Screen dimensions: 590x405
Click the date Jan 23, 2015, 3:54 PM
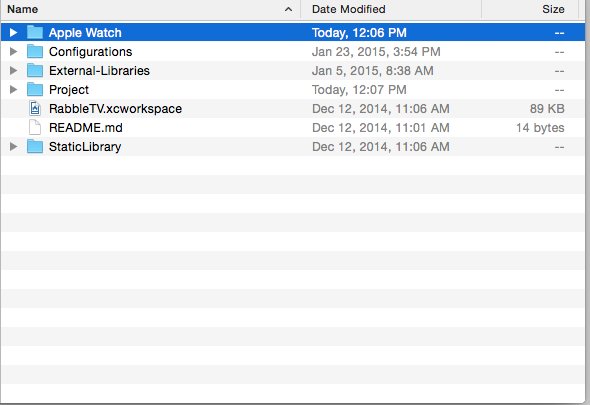pos(376,52)
